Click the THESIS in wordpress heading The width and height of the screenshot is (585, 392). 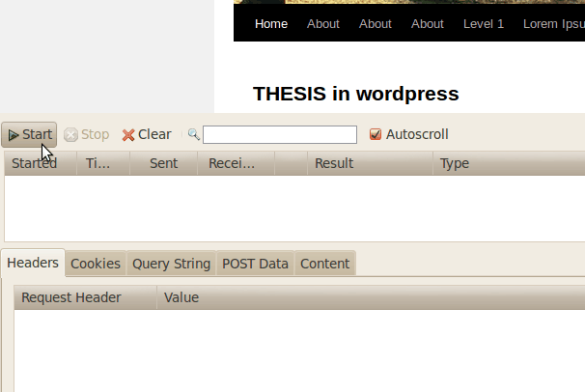356,94
